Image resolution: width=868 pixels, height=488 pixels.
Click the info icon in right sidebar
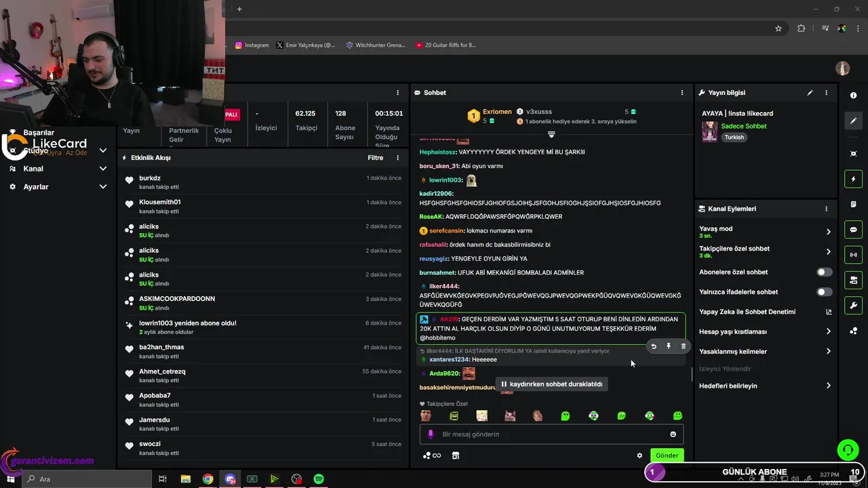point(854,96)
